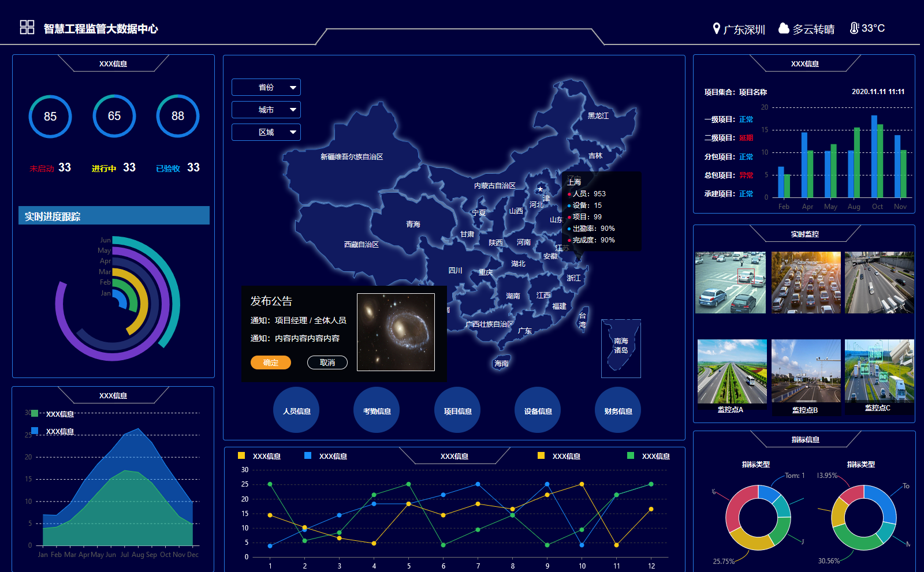Viewport: 924px width, 572px height.
Task: Open the 监控点C camera thumbnail
Action: tap(880, 371)
